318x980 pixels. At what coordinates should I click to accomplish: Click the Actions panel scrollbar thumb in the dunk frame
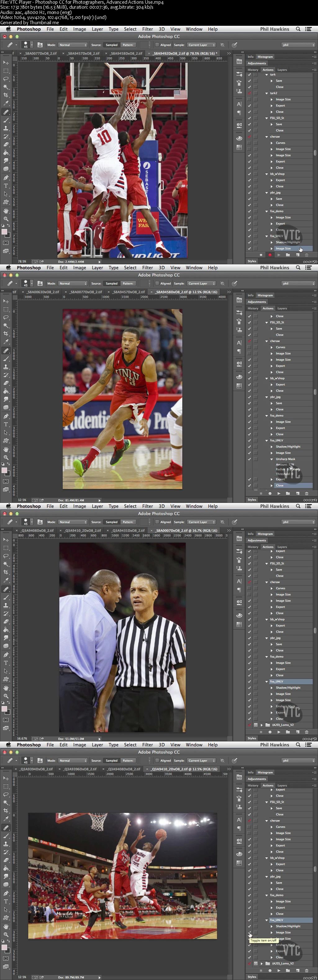coord(315,153)
